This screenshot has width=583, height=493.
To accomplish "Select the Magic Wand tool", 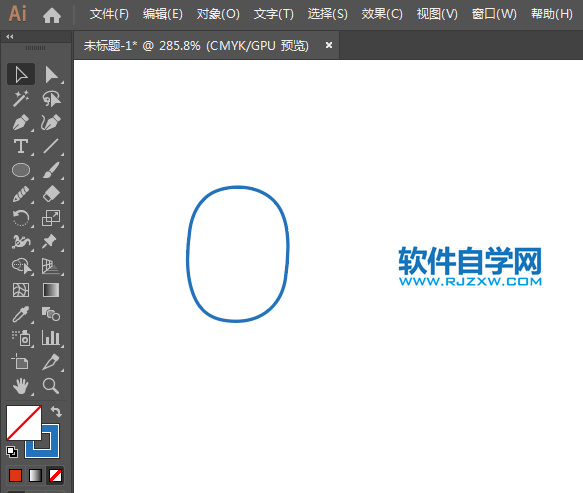I will (x=21, y=99).
